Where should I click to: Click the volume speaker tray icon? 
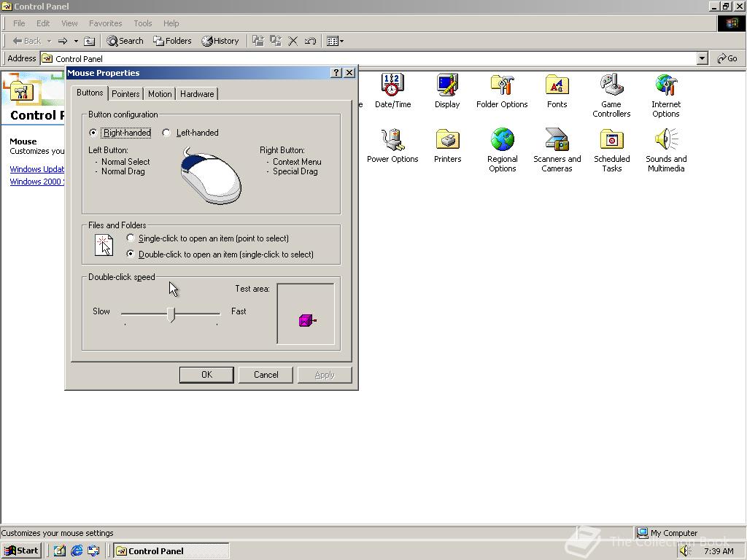point(684,551)
